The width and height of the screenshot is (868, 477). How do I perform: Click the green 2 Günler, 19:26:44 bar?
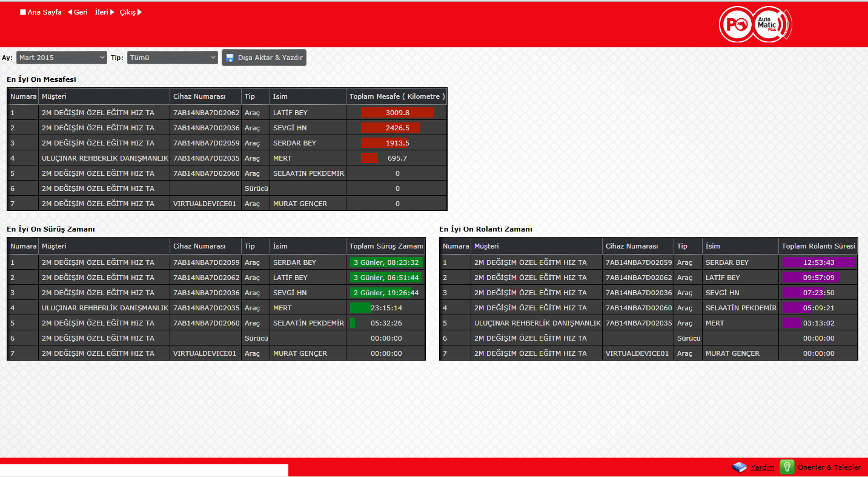[x=380, y=293]
